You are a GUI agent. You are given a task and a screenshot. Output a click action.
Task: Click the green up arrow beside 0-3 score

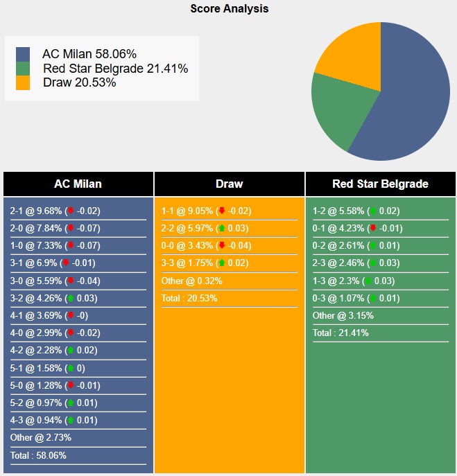(372, 298)
